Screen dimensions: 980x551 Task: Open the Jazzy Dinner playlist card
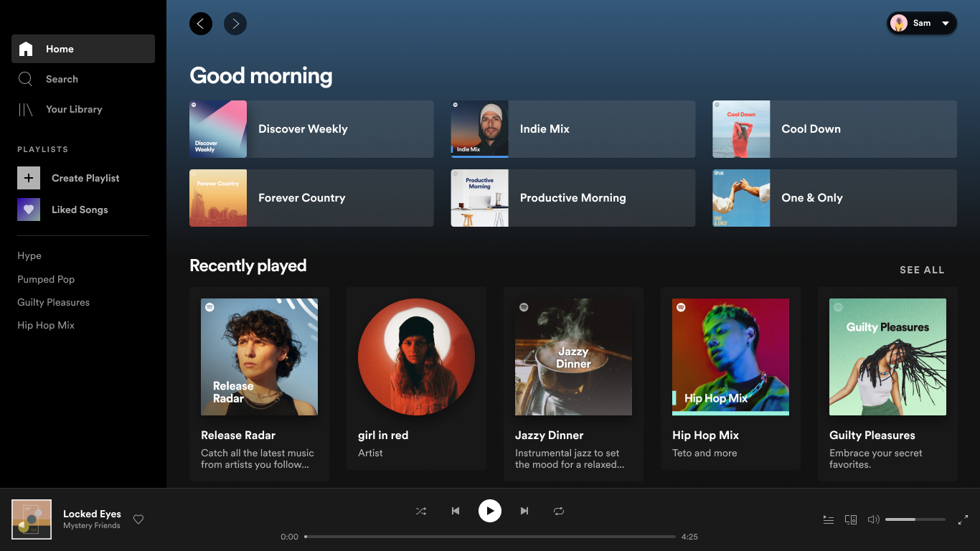tap(573, 380)
